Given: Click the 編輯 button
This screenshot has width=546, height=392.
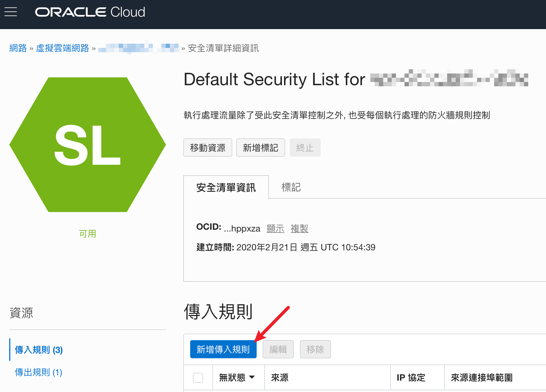Looking at the screenshot, I should (x=278, y=349).
